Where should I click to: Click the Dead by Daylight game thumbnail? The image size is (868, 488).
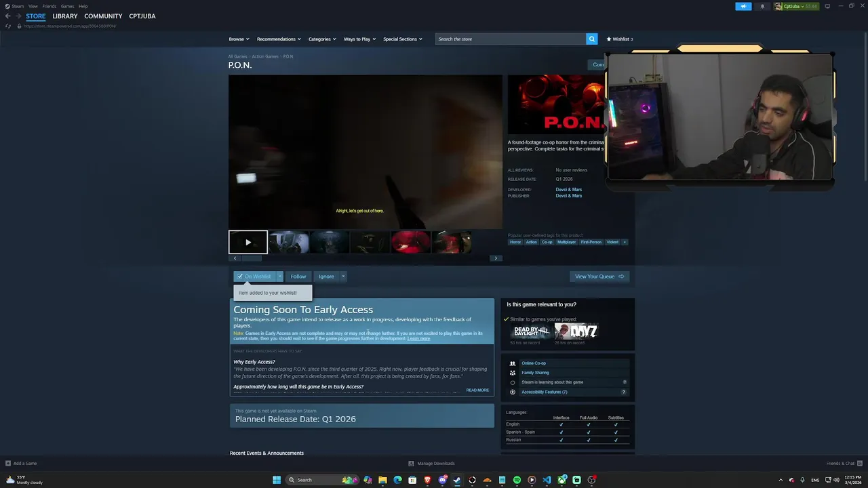click(x=531, y=331)
